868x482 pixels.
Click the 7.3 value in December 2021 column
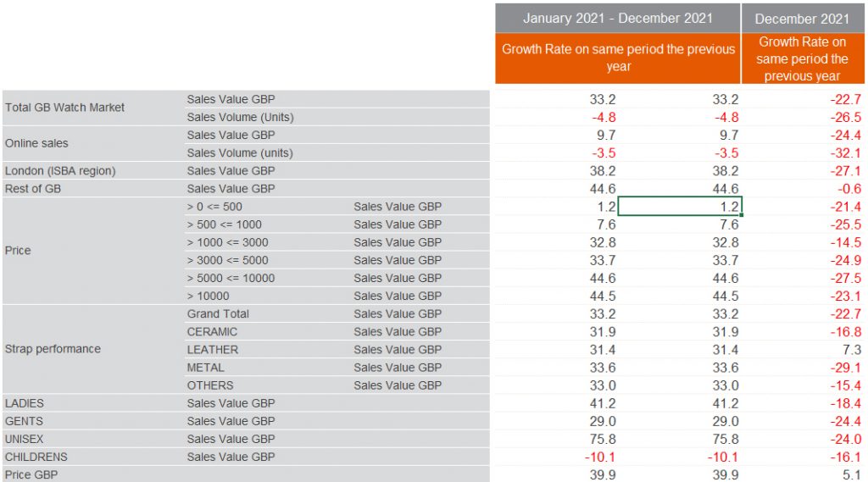pyautogui.click(x=851, y=349)
